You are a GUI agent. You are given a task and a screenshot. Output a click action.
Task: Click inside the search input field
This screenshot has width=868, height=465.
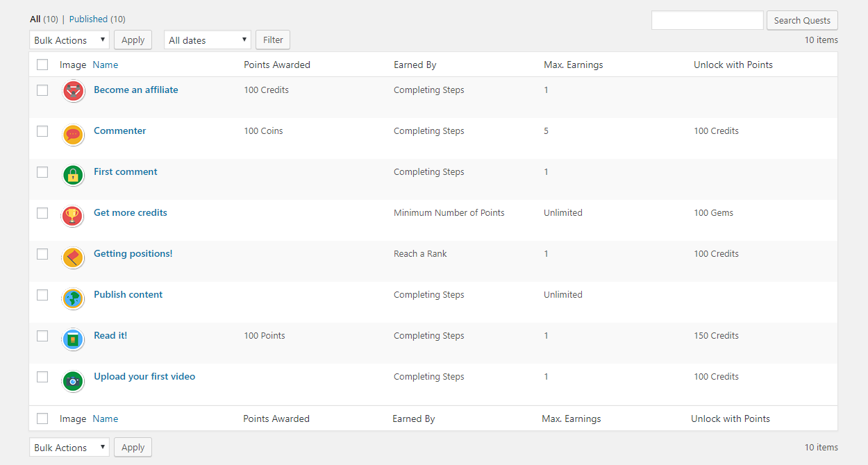[707, 19]
